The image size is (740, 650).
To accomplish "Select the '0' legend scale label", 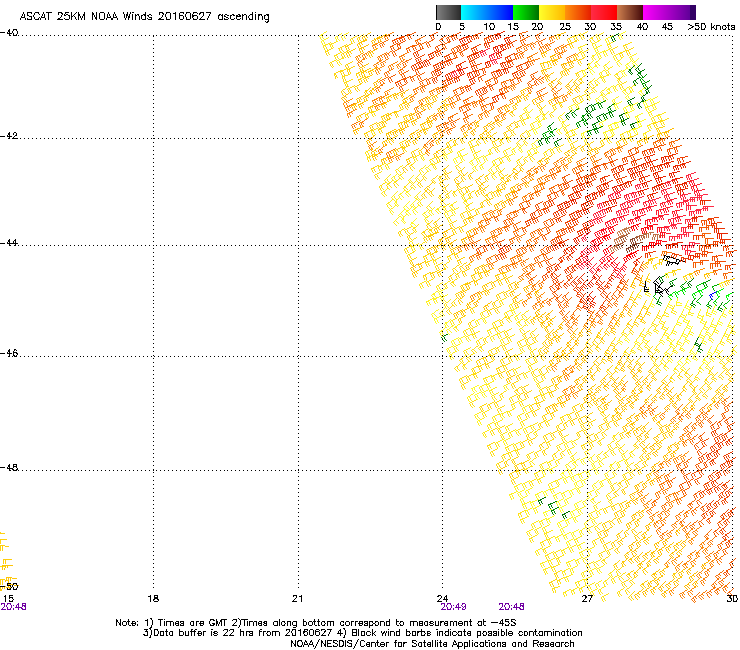I will coord(438,27).
